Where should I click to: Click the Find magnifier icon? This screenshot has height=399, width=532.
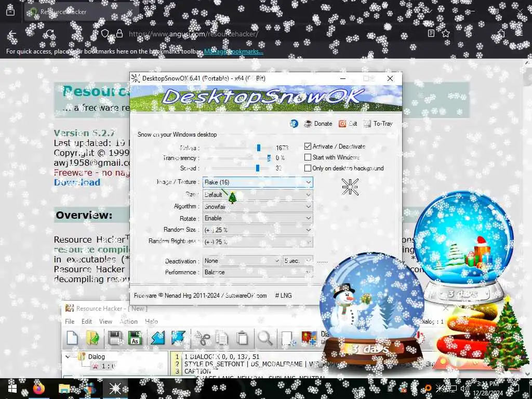tap(265, 338)
